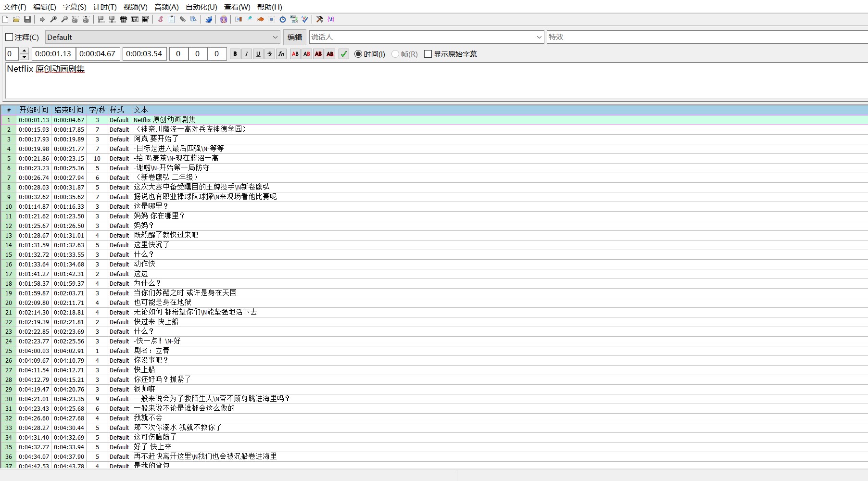This screenshot has width=868, height=481.
Task: Open the 编辑(E) menu
Action: point(45,7)
